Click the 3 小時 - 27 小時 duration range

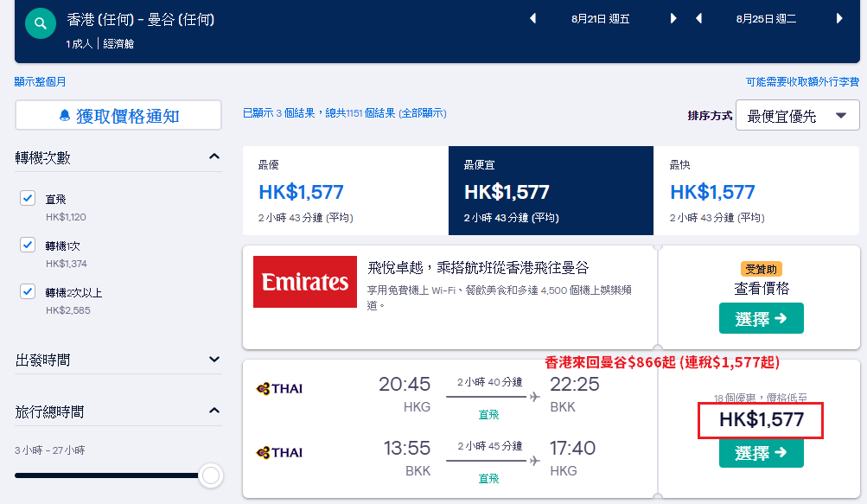50,450
